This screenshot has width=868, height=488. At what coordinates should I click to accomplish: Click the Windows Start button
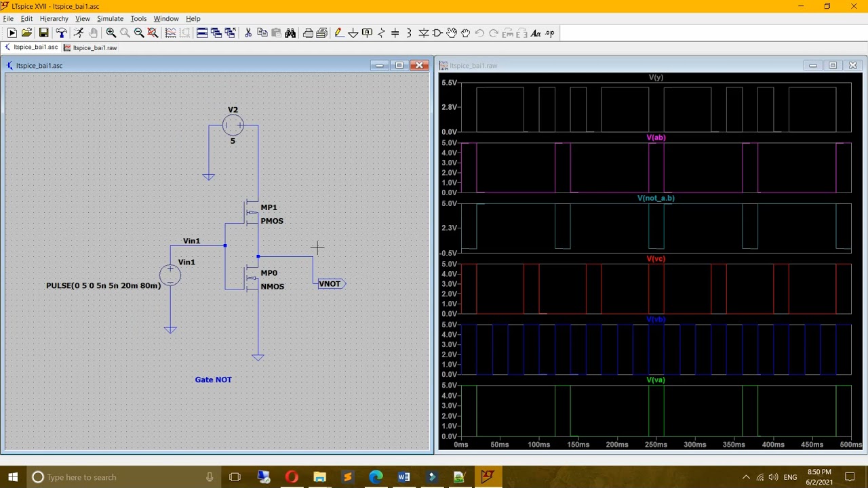coord(13,477)
